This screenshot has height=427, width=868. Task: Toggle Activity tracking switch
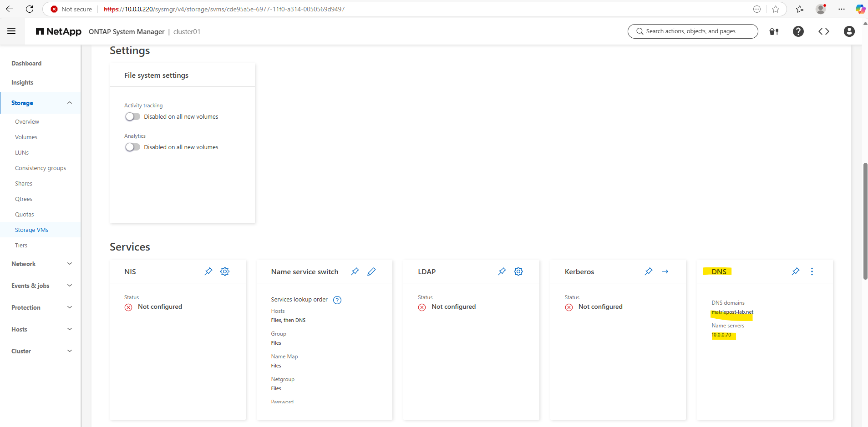[x=132, y=117]
